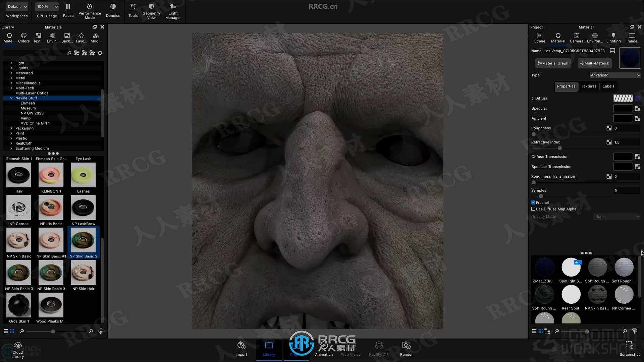
Task: Open the material Type dropdown
Action: pos(615,75)
